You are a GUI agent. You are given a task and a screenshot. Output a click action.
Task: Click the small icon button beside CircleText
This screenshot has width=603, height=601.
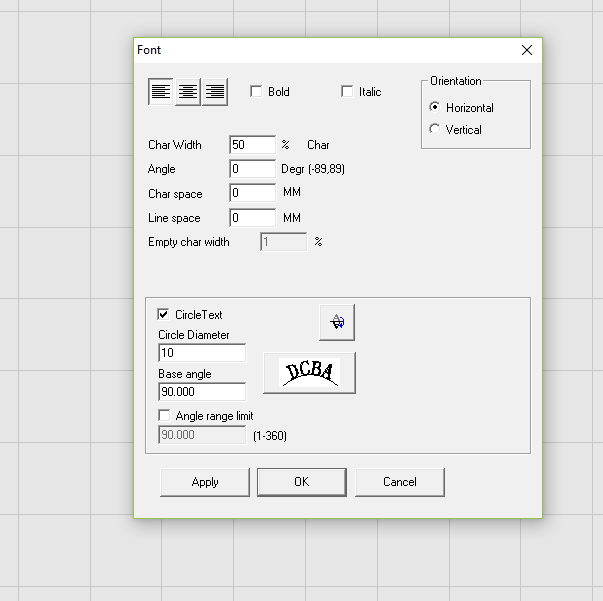[337, 322]
